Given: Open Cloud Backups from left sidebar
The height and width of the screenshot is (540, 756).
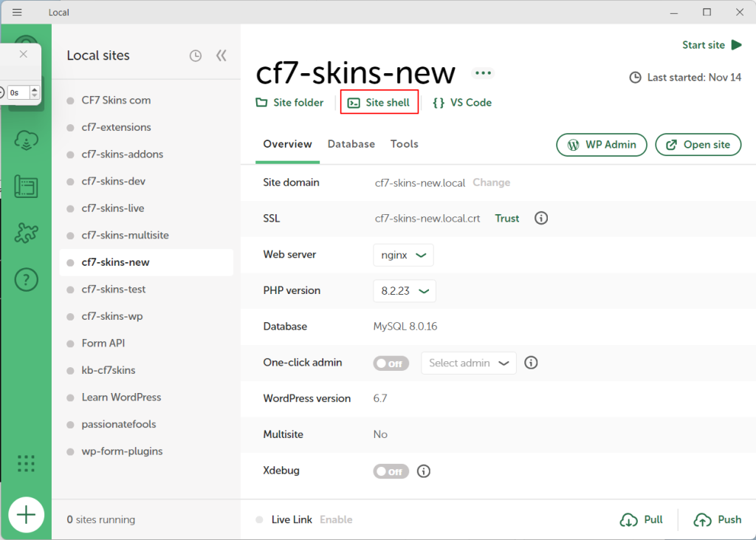Looking at the screenshot, I should (x=26, y=140).
